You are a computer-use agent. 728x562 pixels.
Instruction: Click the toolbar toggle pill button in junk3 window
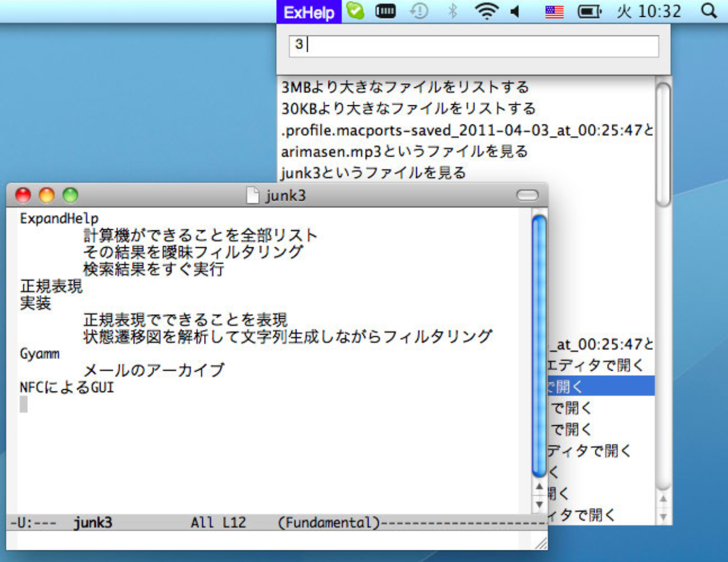point(527,195)
